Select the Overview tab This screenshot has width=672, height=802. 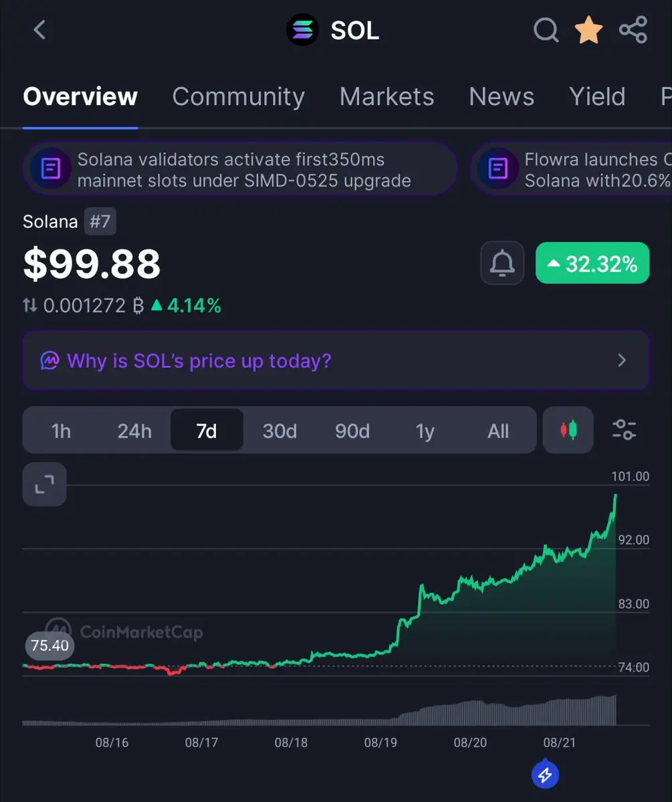point(80,97)
